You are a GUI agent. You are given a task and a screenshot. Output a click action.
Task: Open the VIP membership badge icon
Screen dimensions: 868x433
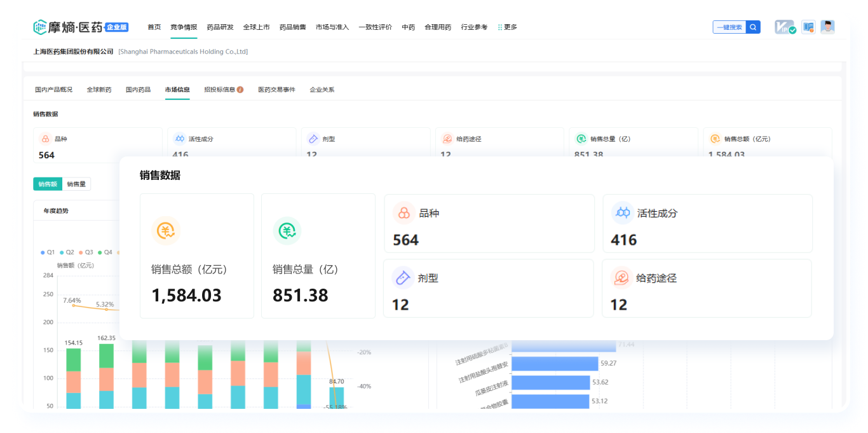pyautogui.click(x=785, y=27)
